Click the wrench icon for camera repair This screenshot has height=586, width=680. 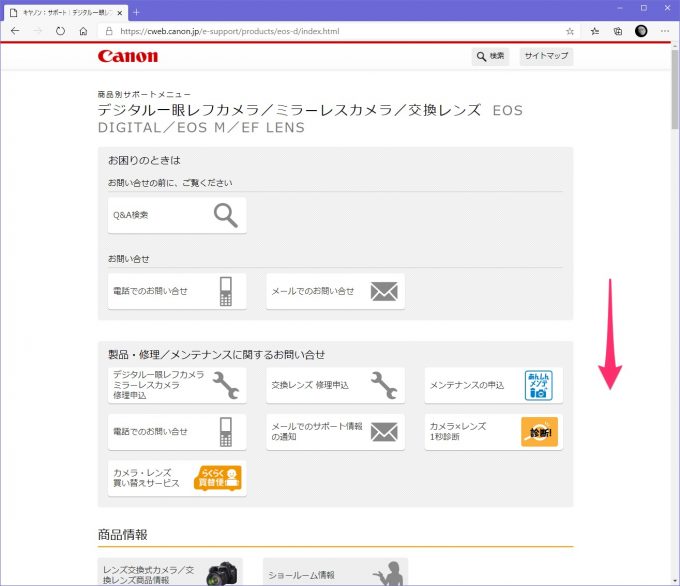(226, 385)
